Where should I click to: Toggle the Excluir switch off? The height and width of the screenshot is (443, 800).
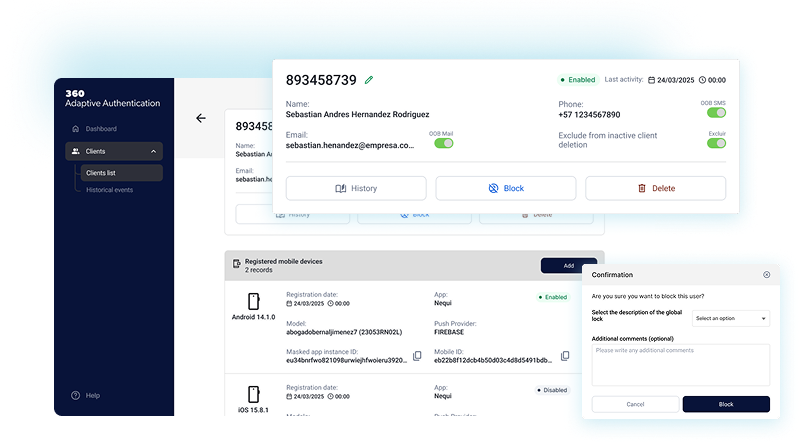pos(716,143)
